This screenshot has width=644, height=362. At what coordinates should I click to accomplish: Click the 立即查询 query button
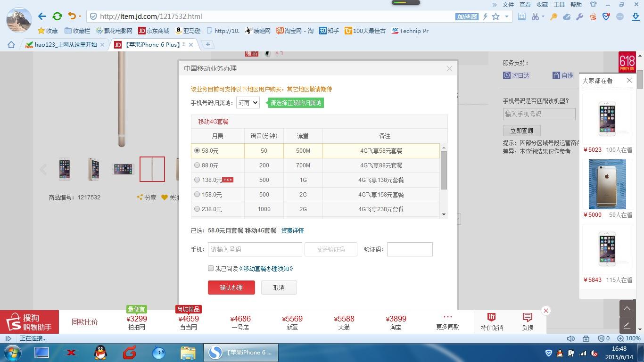click(521, 131)
